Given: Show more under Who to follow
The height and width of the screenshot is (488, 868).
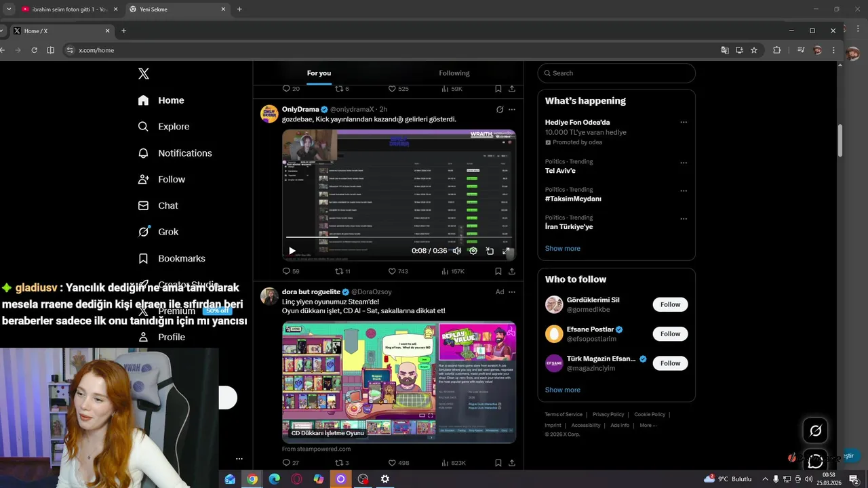Looking at the screenshot, I should pyautogui.click(x=563, y=390).
